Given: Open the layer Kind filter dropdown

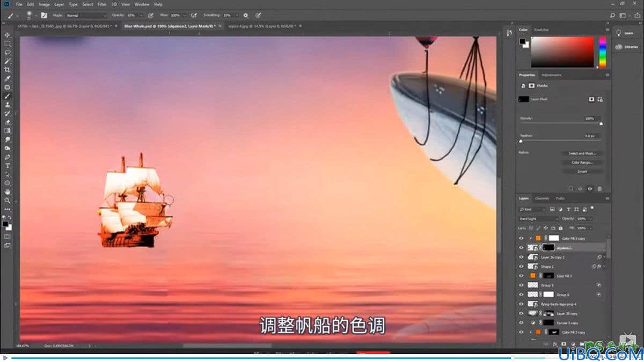Looking at the screenshot, I should point(532,209).
